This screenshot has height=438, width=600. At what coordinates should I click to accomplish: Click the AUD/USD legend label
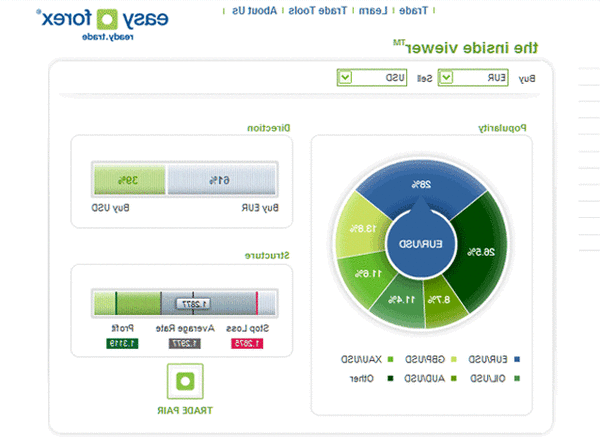[424, 378]
